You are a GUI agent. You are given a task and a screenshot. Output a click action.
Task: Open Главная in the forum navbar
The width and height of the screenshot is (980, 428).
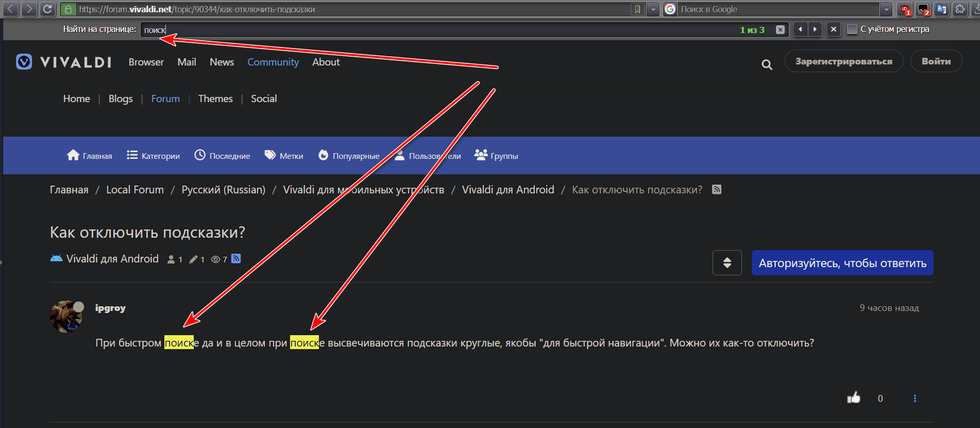coord(89,155)
